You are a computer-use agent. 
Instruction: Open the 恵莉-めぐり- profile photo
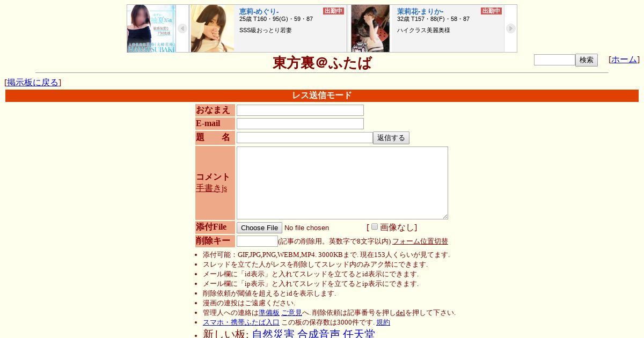pyautogui.click(x=213, y=28)
